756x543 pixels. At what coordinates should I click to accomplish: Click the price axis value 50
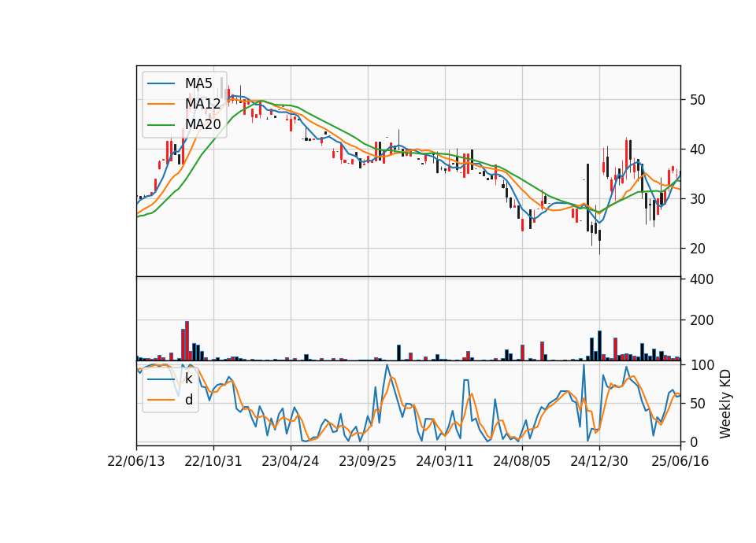(698, 100)
